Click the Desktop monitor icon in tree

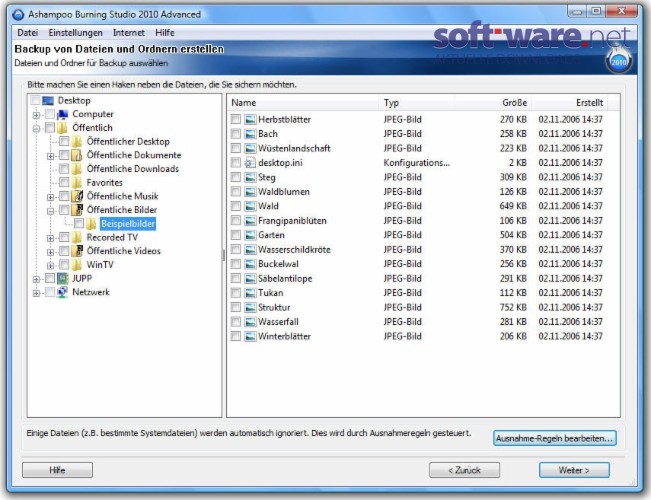pos(48,100)
